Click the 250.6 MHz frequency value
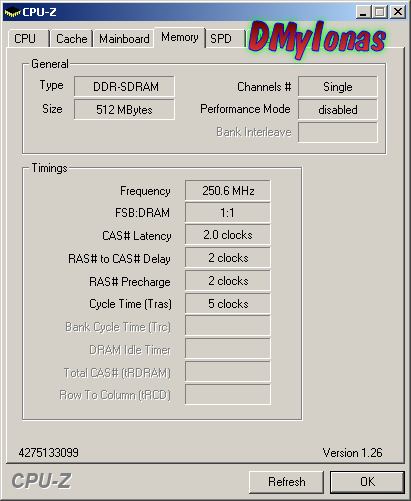This screenshot has width=411, height=501. coord(228,191)
